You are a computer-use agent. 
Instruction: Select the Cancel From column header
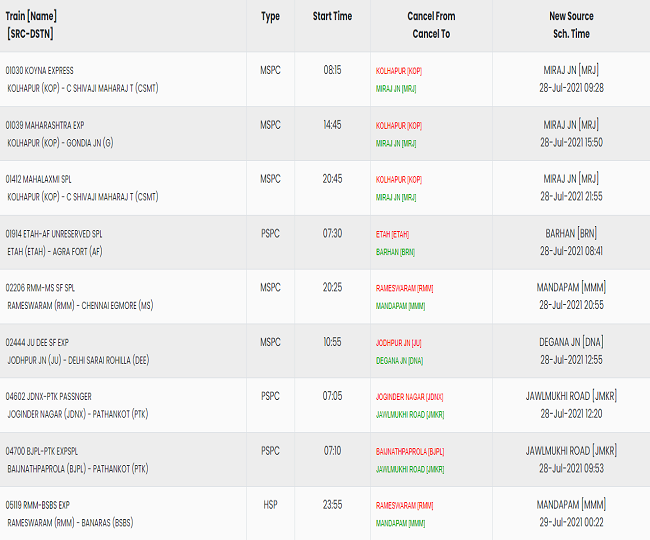tap(431, 16)
